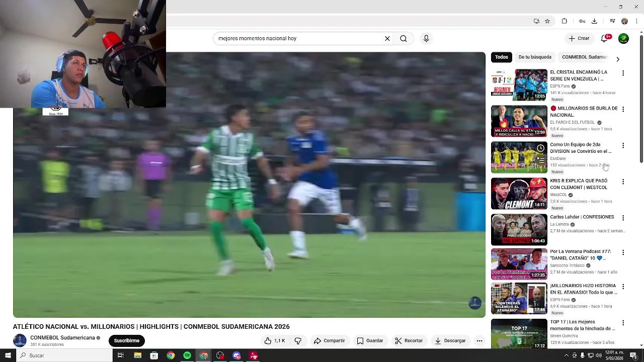The image size is (644, 362).
Task: Open the Chrome media controls icon
Action: pos(612,21)
